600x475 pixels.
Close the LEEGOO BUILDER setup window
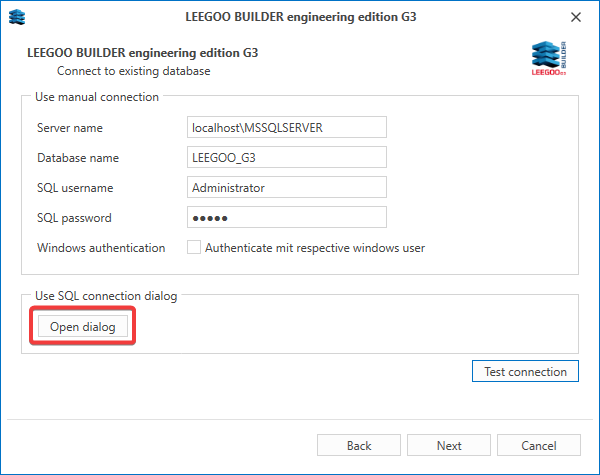(x=576, y=17)
